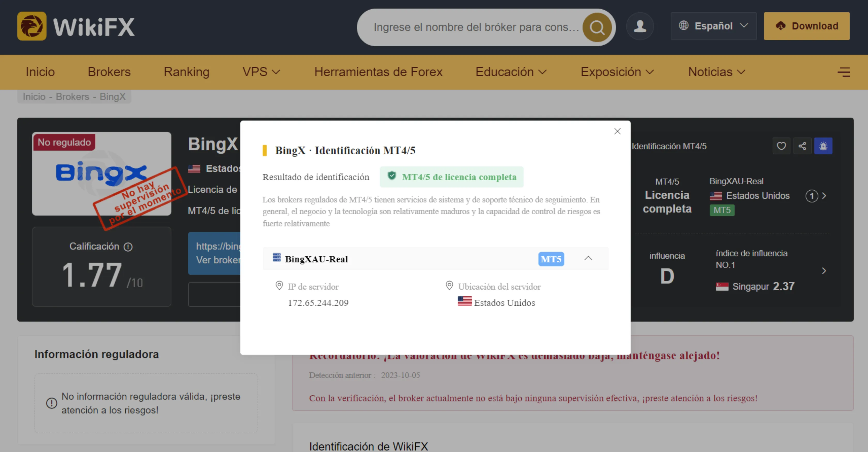Expand the VPS menu

tap(261, 72)
